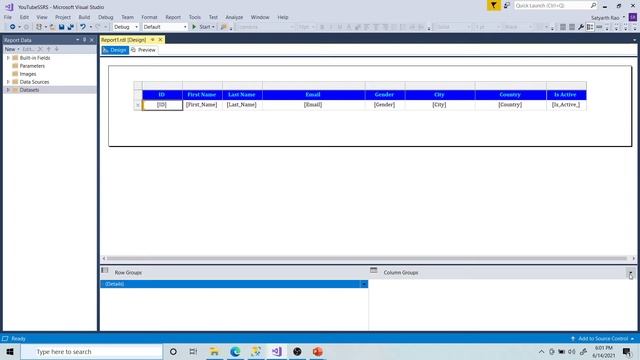
Task: Open the Build menu
Action: click(x=84, y=17)
